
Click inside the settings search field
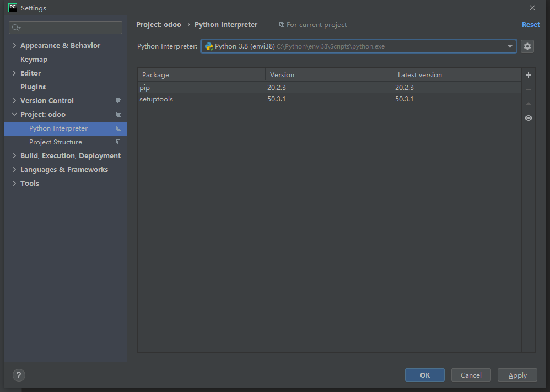[65, 28]
